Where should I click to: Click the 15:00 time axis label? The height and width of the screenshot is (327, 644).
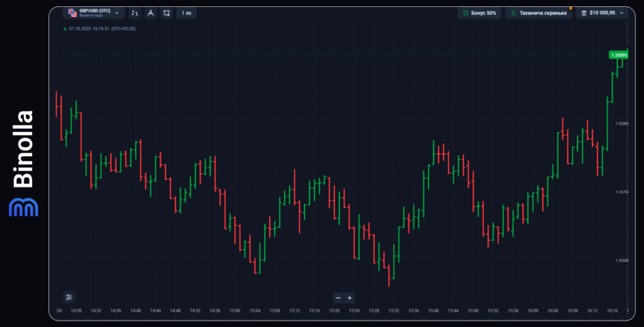coord(235,311)
